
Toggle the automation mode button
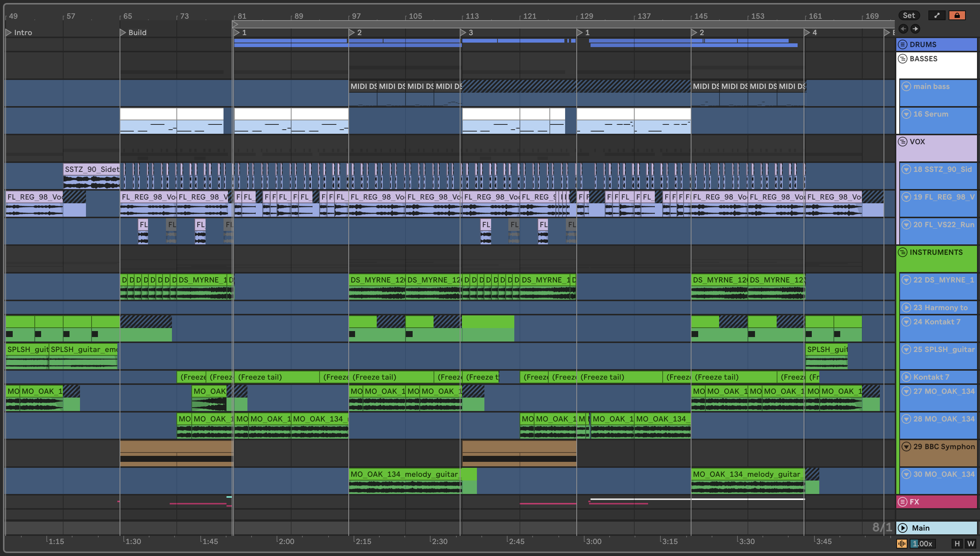(x=937, y=15)
